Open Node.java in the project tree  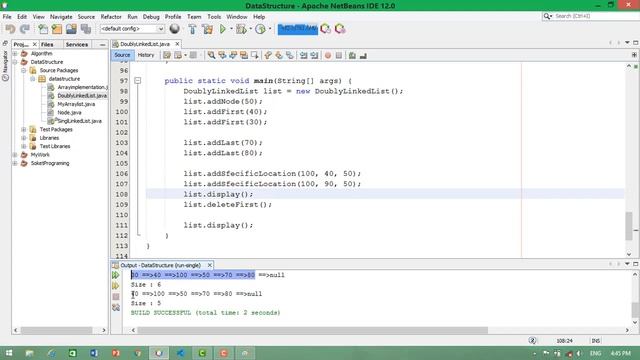point(69,113)
